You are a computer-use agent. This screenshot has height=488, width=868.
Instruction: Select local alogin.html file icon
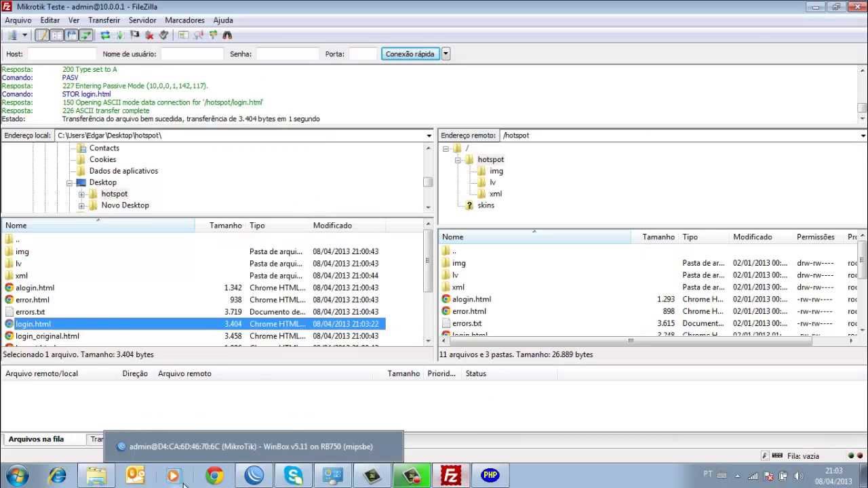coord(9,288)
